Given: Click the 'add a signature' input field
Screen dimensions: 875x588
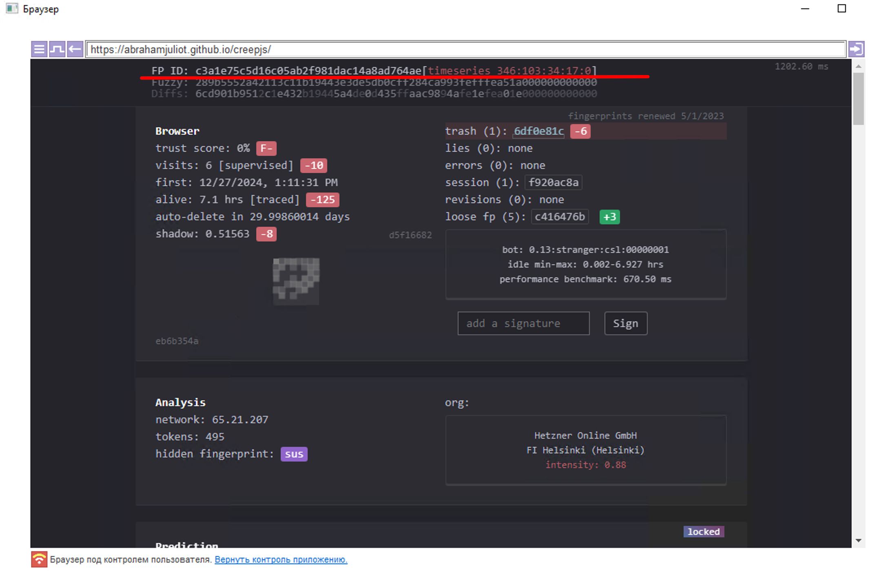Looking at the screenshot, I should pyautogui.click(x=523, y=323).
